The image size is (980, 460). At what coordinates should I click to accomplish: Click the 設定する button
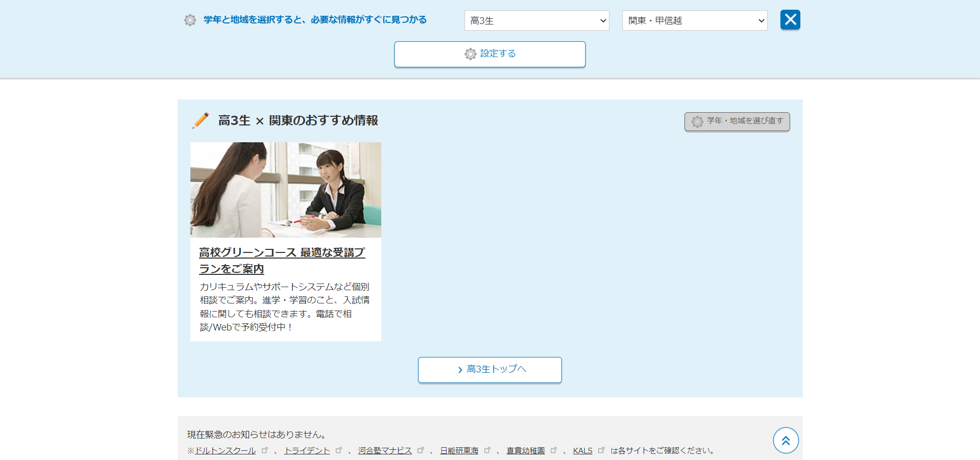pyautogui.click(x=489, y=54)
